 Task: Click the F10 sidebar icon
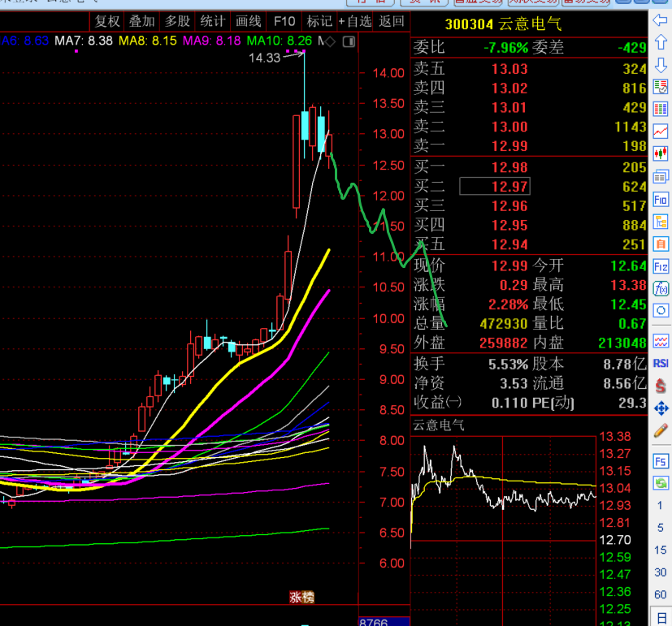point(661,200)
